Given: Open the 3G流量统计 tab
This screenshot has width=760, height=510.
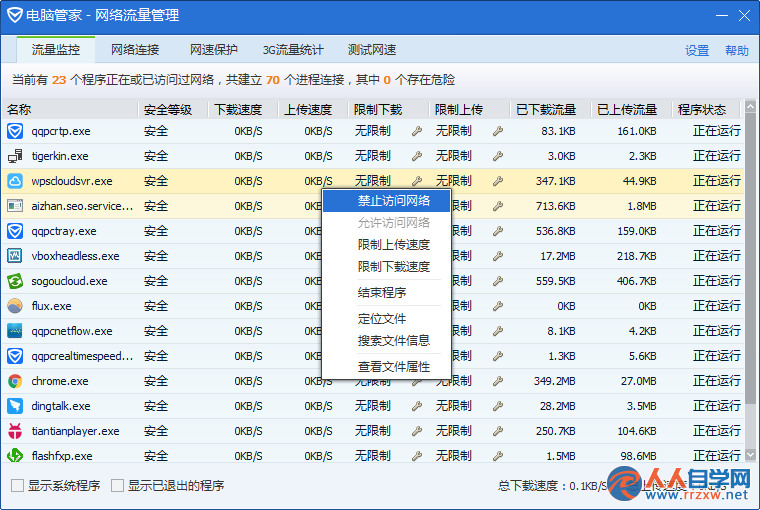Looking at the screenshot, I should coord(293,49).
